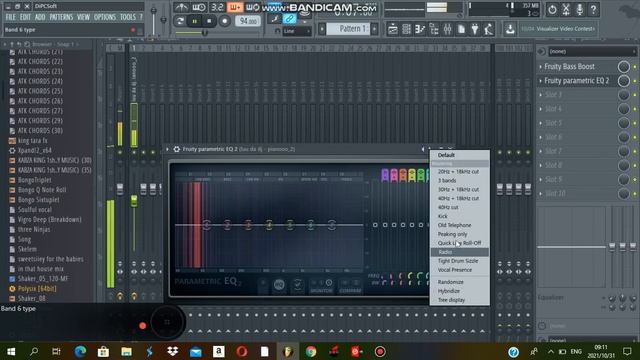Select the ATK CHORDS (22) browser item
The width and height of the screenshot is (640, 360).
(x=40, y=61)
